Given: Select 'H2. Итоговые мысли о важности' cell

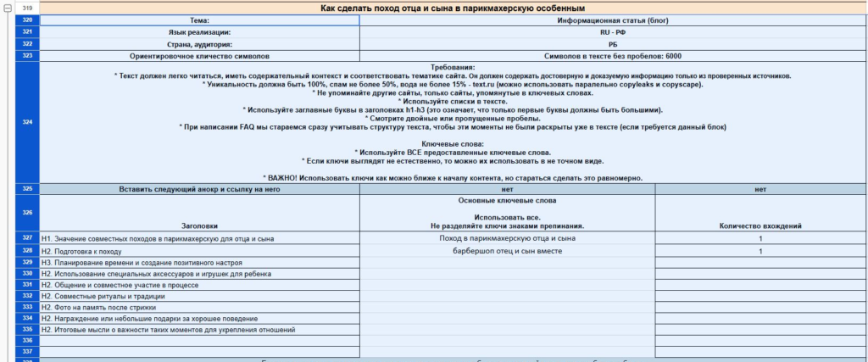Looking at the screenshot, I should [x=199, y=330].
